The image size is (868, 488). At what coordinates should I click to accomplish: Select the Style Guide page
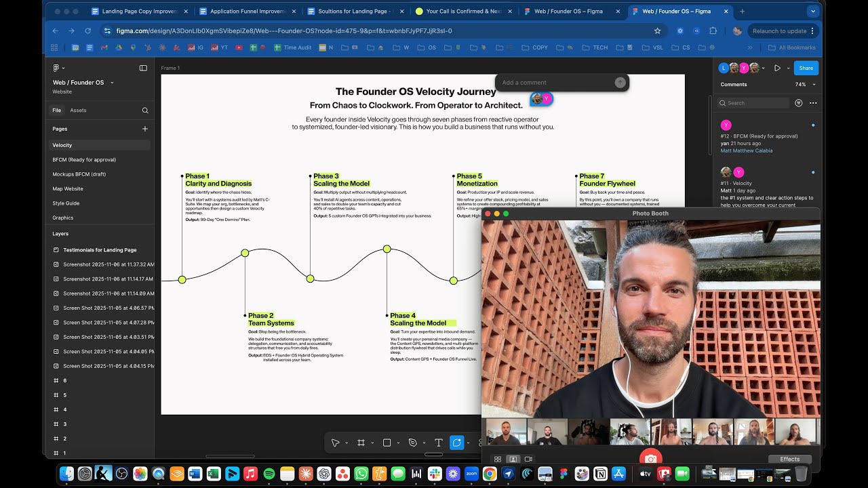tap(100, 203)
